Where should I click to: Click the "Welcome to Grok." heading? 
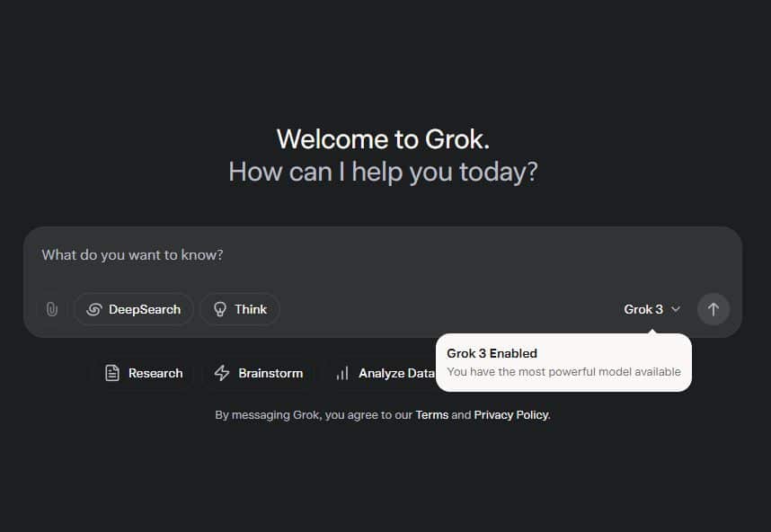(x=383, y=139)
